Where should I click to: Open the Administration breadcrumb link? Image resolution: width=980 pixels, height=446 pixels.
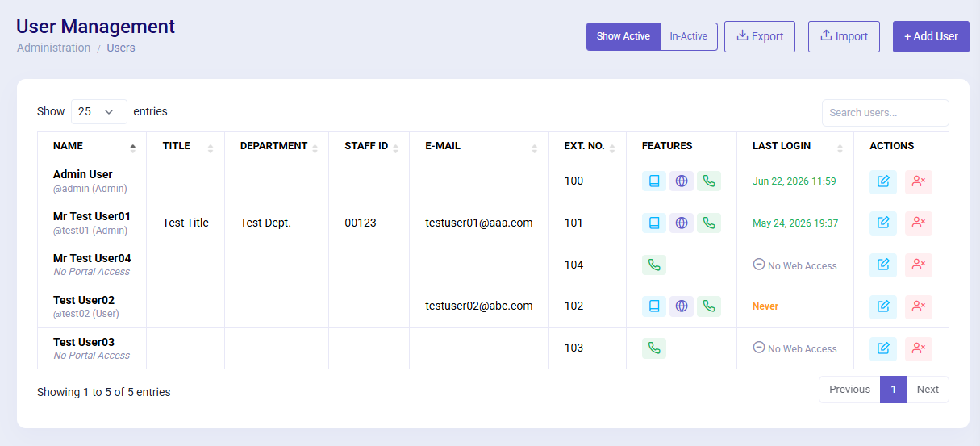tap(53, 48)
